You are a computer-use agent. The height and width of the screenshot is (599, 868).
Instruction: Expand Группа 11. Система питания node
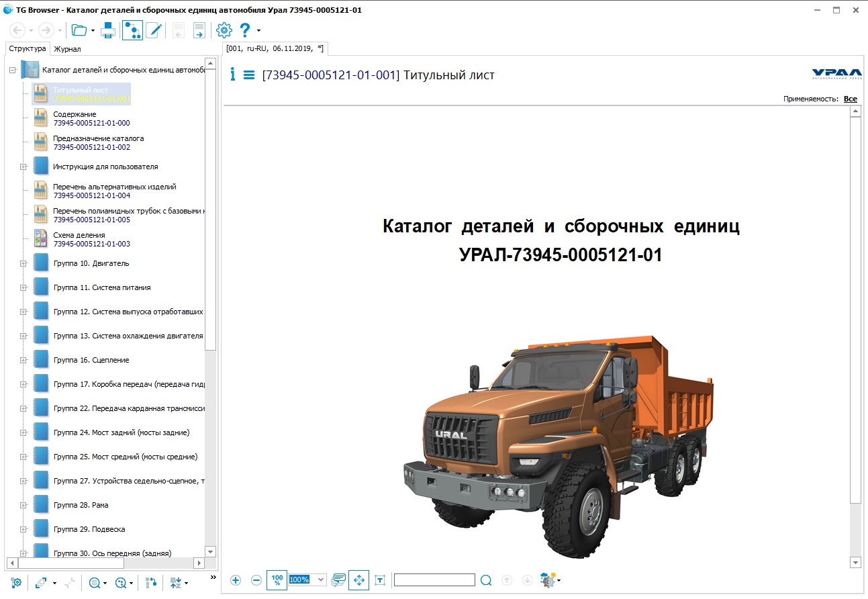(23, 287)
